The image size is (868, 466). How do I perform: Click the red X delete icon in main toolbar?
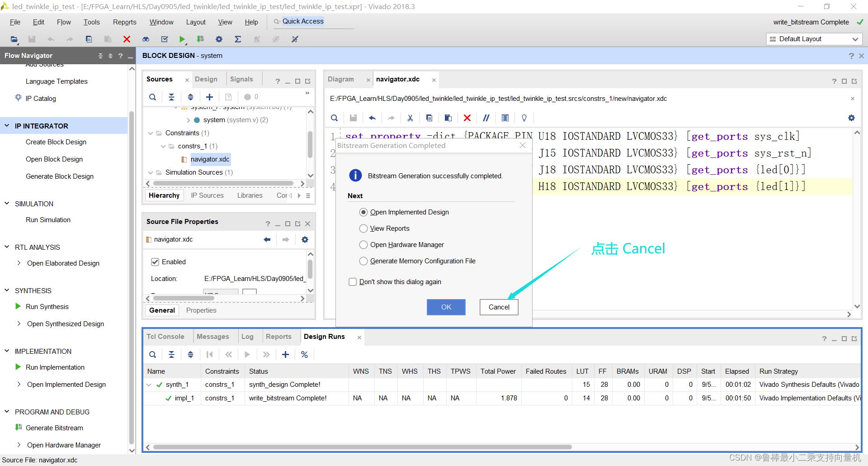coord(127,39)
